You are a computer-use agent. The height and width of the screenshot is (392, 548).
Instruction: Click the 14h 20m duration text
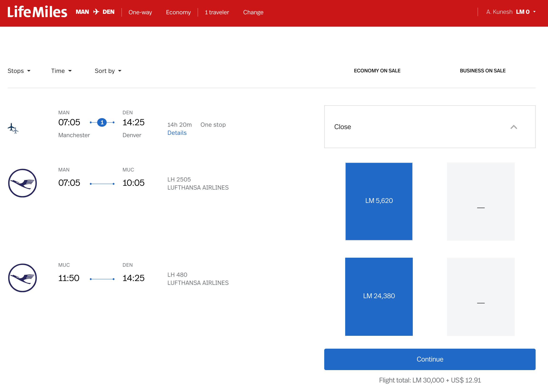coord(179,125)
